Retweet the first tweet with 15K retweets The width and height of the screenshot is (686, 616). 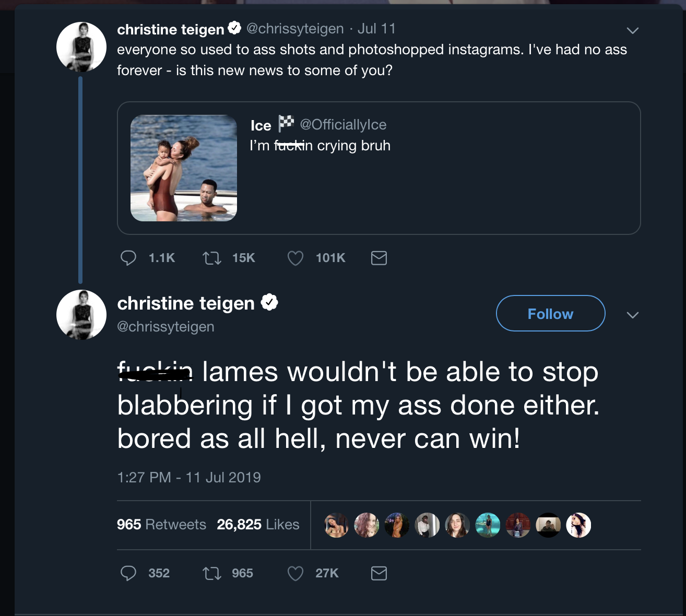pos(212,258)
